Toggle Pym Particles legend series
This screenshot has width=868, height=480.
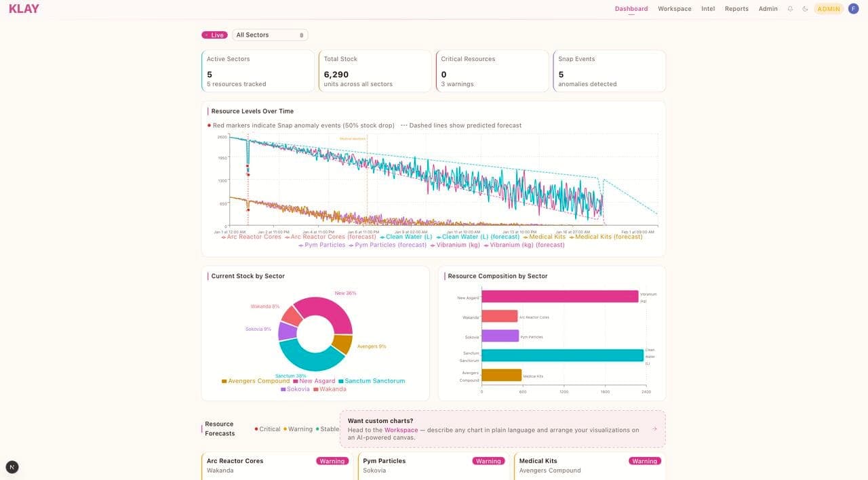coord(322,245)
